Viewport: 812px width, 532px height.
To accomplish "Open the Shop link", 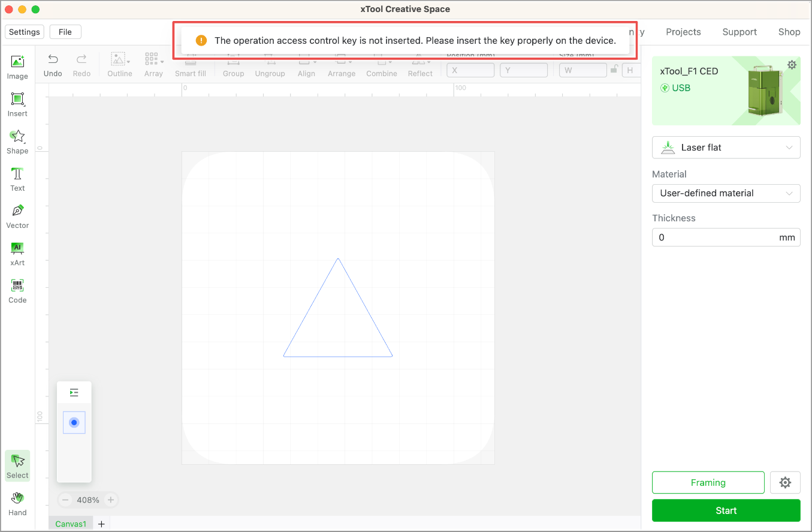I will tap(789, 32).
